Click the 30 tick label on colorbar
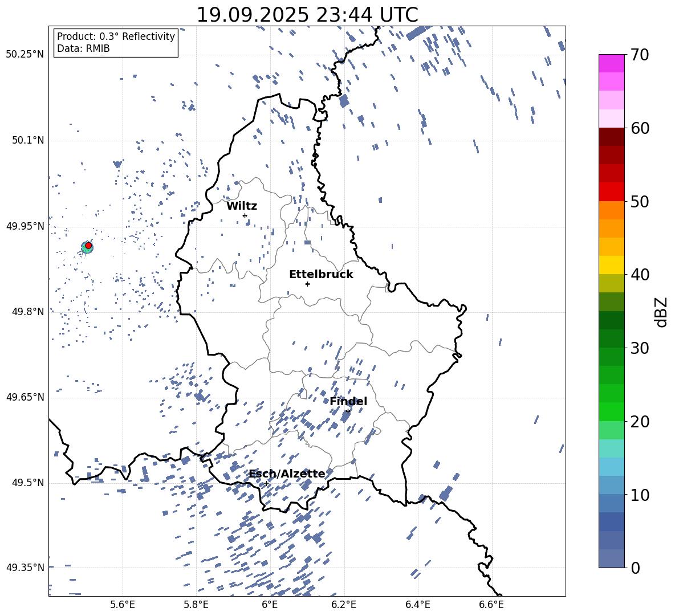 pos(639,348)
